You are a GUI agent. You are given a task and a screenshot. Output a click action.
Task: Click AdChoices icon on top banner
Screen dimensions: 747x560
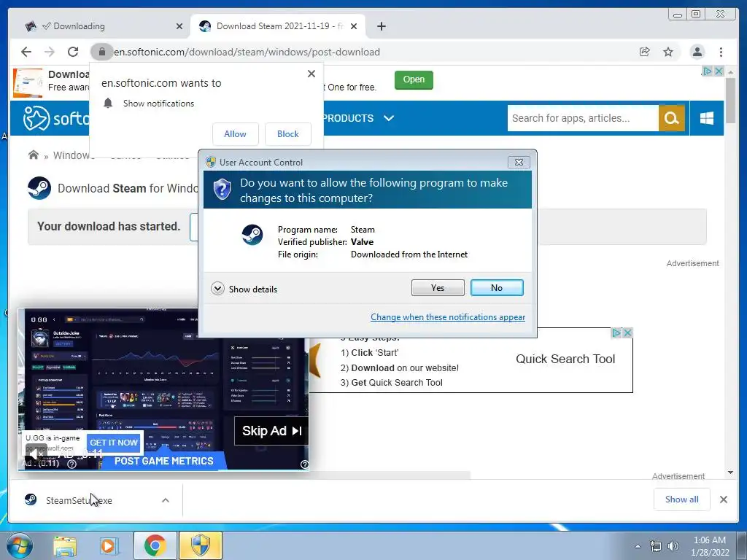tap(707, 71)
